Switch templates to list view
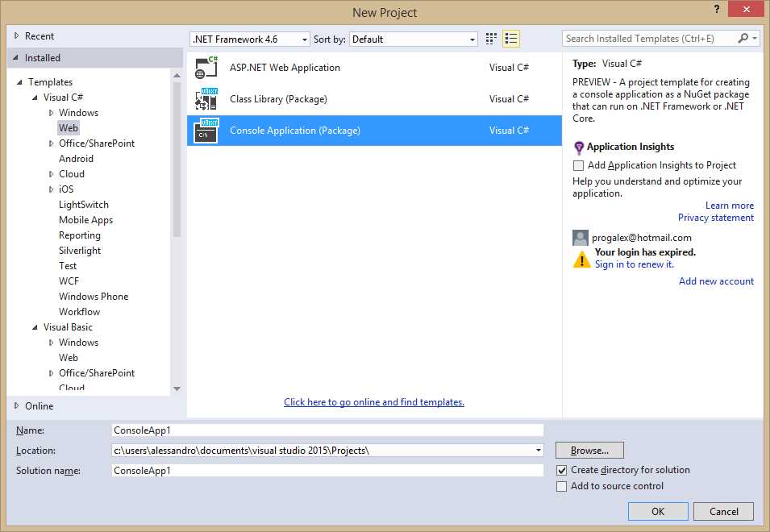770x532 pixels. (x=510, y=38)
